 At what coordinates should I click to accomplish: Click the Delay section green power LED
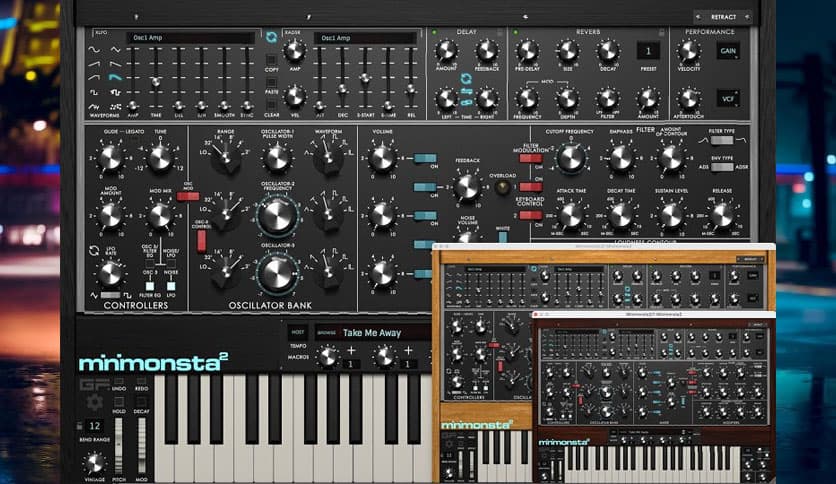[x=434, y=33]
